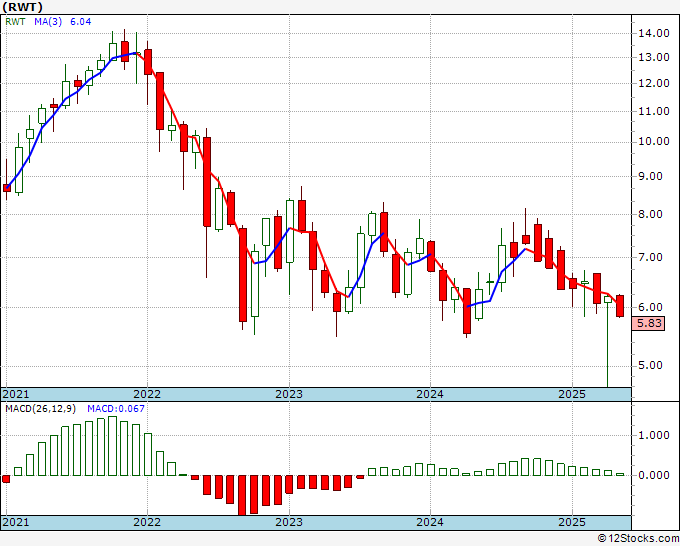Click the 10.00 price axis label
This screenshot has height=546, width=680.
click(x=654, y=141)
